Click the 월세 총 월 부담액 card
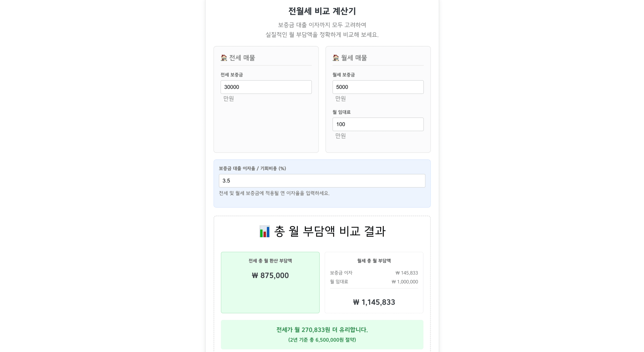This screenshot has width=644, height=352. point(374,282)
